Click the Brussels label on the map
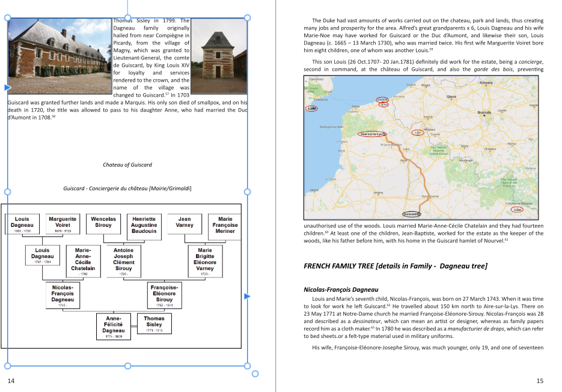The width and height of the screenshot is (562, 392). point(484,112)
